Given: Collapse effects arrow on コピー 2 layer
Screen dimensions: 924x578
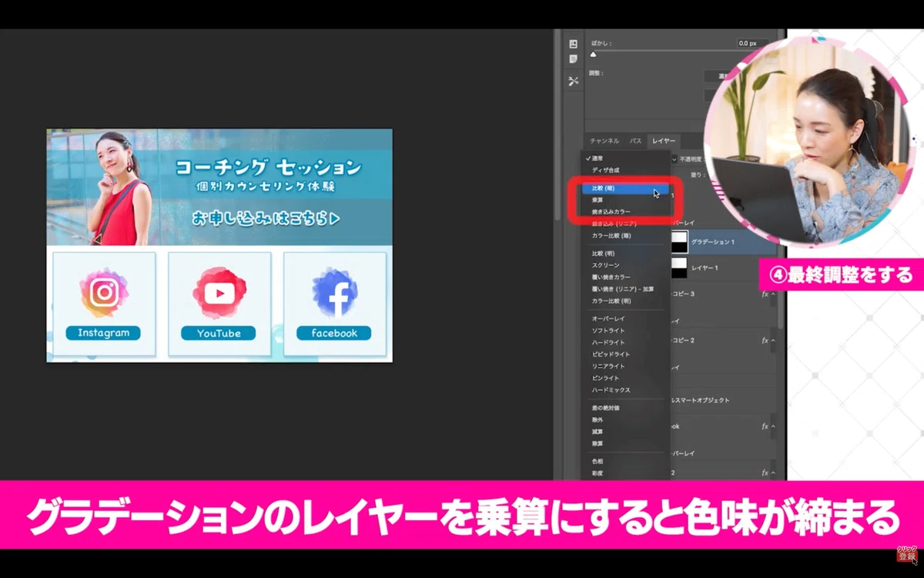Looking at the screenshot, I should click(x=774, y=340).
